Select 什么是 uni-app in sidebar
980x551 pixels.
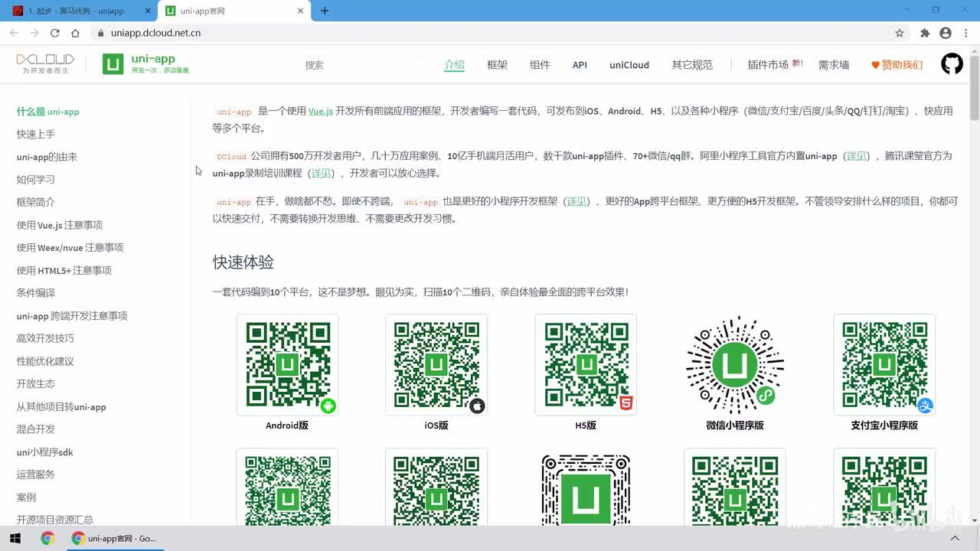[48, 112]
